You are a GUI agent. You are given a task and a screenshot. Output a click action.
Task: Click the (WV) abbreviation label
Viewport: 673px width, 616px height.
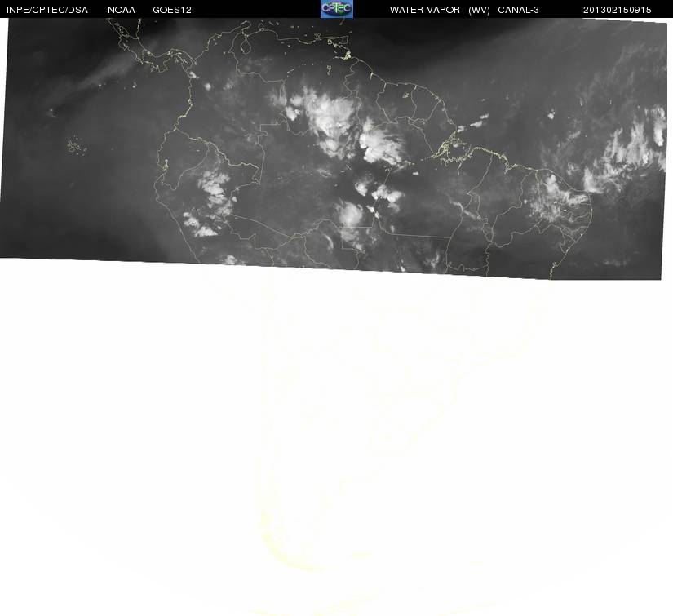click(479, 10)
